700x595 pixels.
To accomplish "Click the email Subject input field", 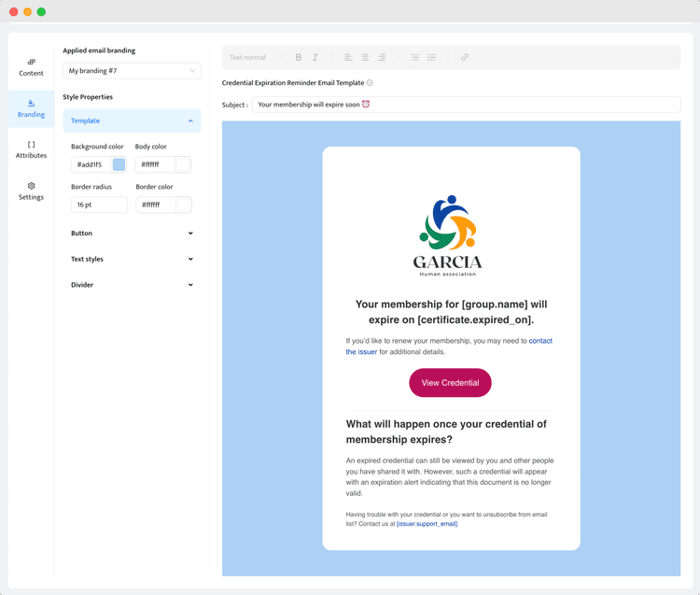I will coord(465,105).
